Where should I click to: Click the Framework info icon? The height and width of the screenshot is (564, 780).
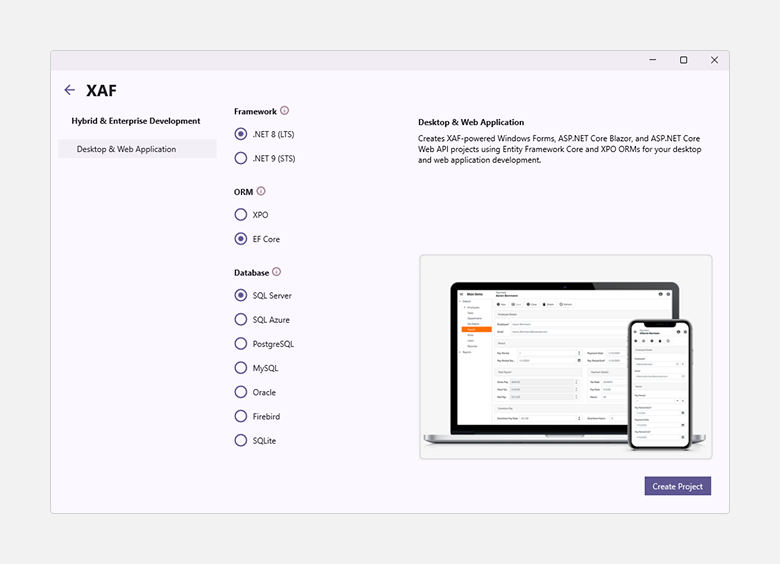[285, 111]
